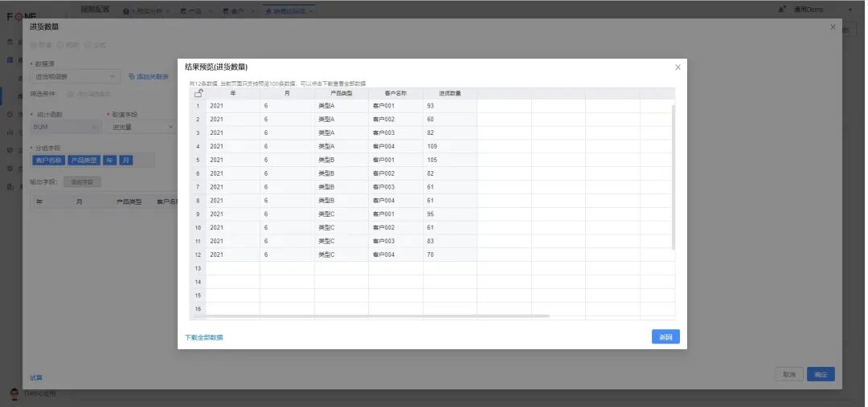Click the cell with value 95

tap(450, 214)
